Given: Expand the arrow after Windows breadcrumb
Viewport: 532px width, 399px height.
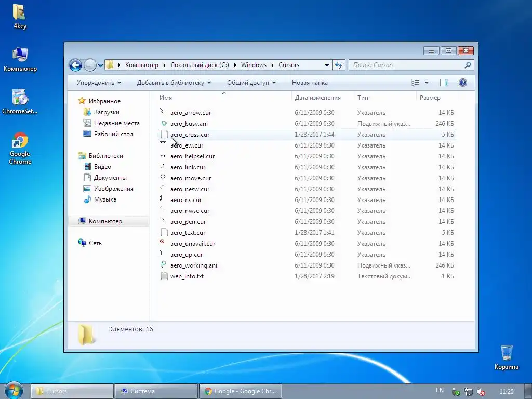Looking at the screenshot, I should tap(272, 65).
